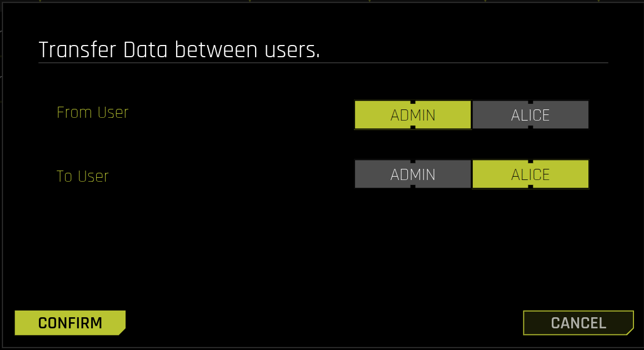Cancel the data transfer
The height and width of the screenshot is (350, 644).
click(x=578, y=323)
